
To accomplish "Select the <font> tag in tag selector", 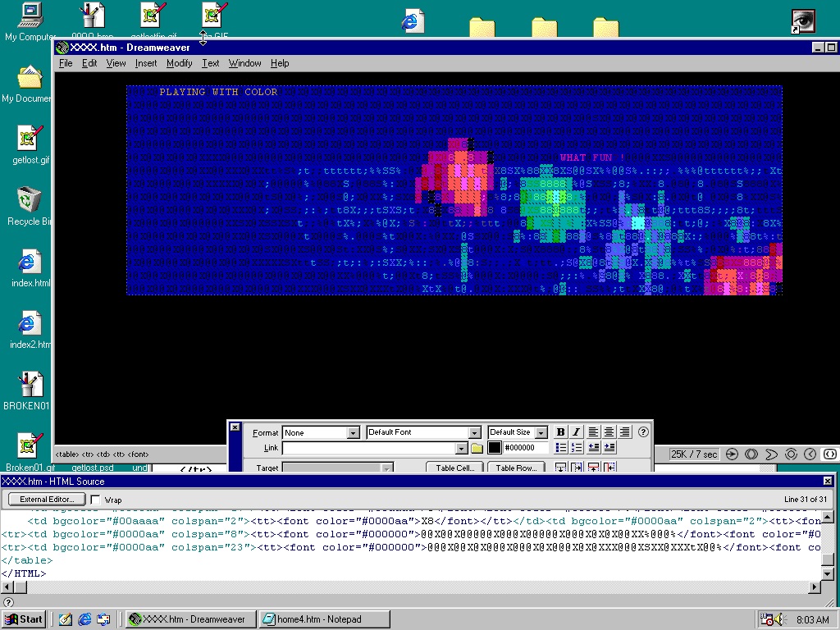I will coord(139,454).
